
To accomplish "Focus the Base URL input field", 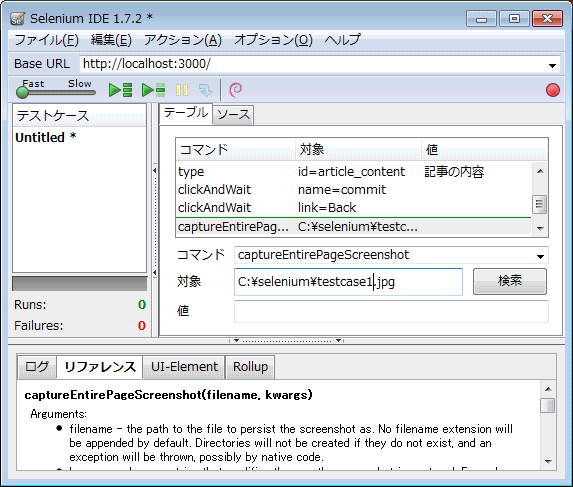I will (314, 64).
